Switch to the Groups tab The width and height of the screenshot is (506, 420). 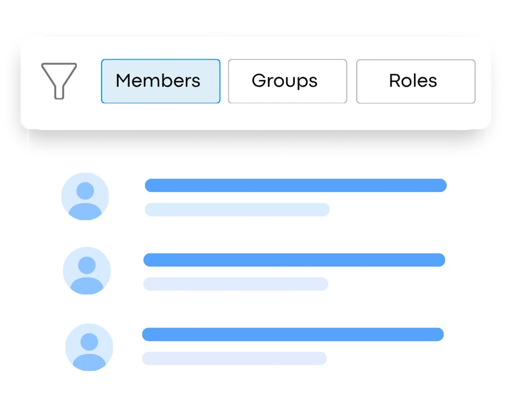pyautogui.click(x=287, y=81)
